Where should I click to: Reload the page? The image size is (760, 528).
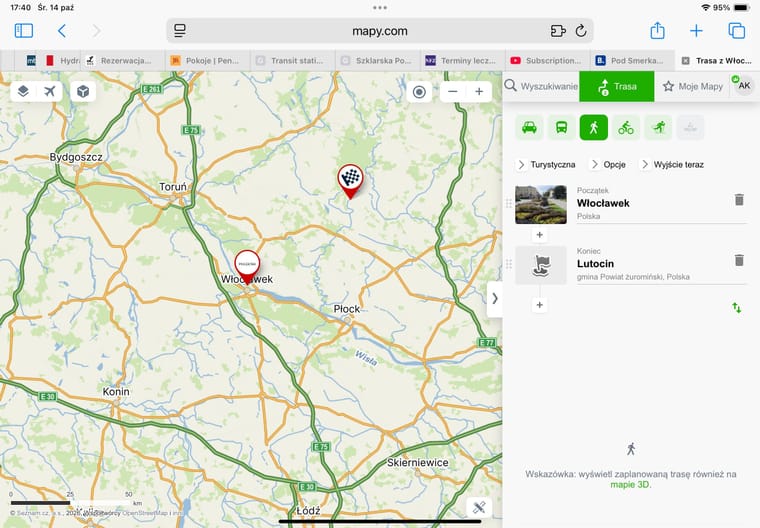pyautogui.click(x=581, y=31)
